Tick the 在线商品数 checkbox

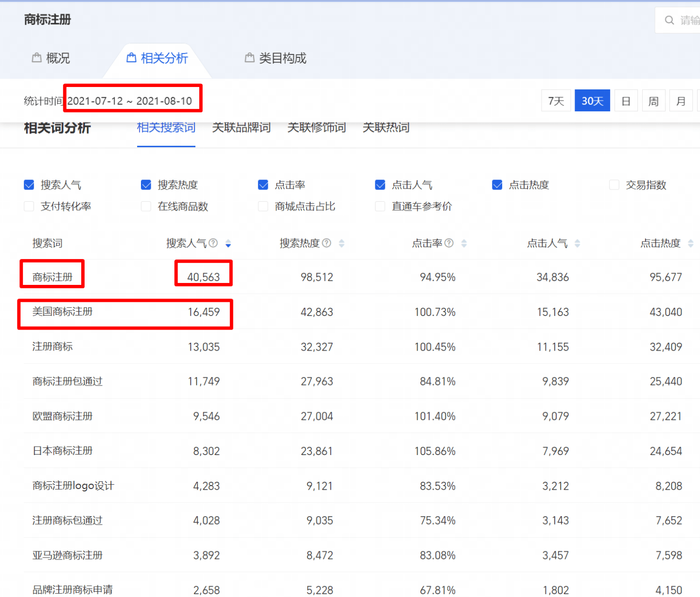(146, 207)
